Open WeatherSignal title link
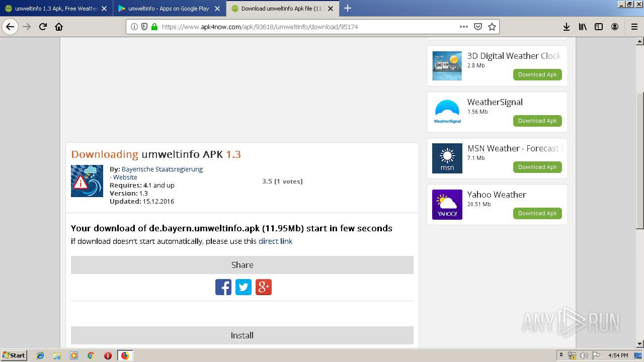This screenshot has height=362, width=644. (x=495, y=102)
